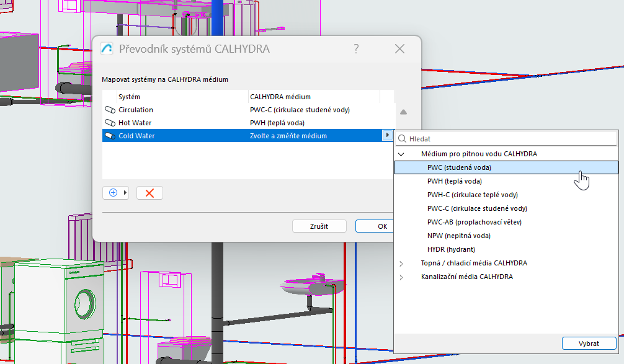
Task: Open the add button dropdown arrow
Action: [125, 193]
